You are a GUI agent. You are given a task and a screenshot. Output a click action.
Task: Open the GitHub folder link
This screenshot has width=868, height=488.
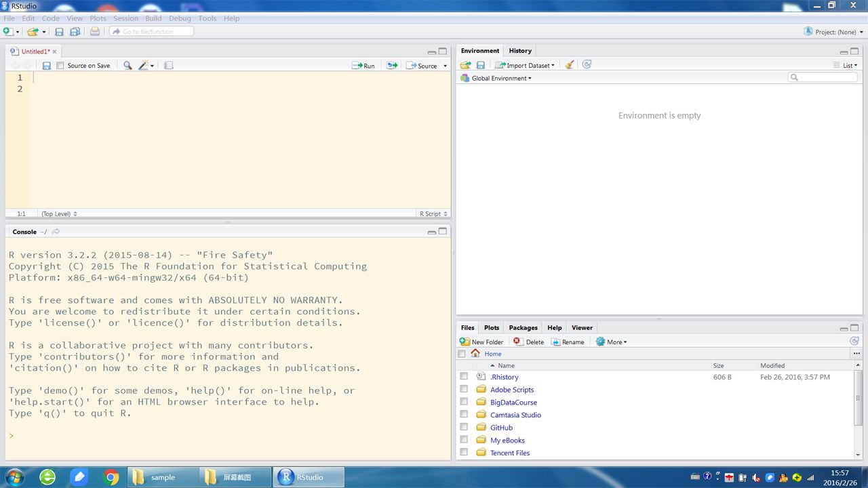pos(501,427)
